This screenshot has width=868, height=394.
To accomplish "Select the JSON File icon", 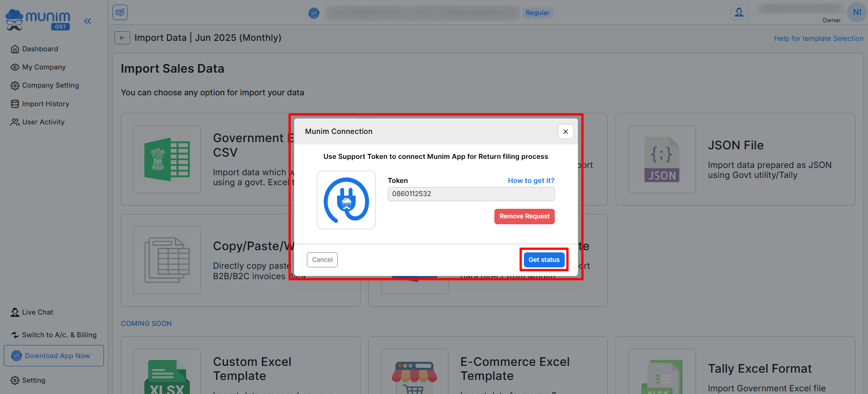I will coord(662,159).
